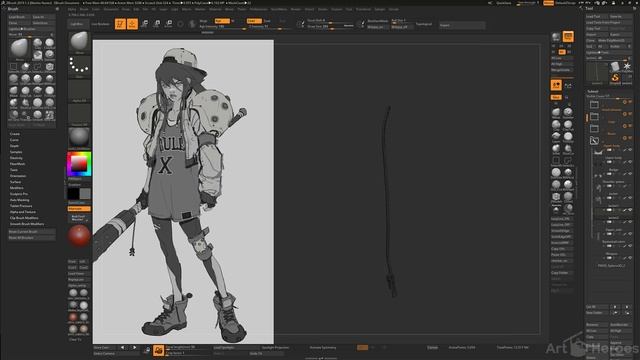This screenshot has height=360, width=640.
Task: Open the dotted Stroke type thumbnail
Action: tap(79, 67)
